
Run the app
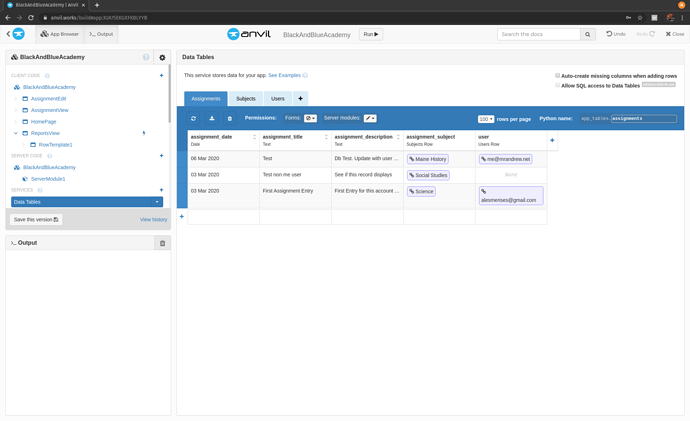(x=371, y=34)
